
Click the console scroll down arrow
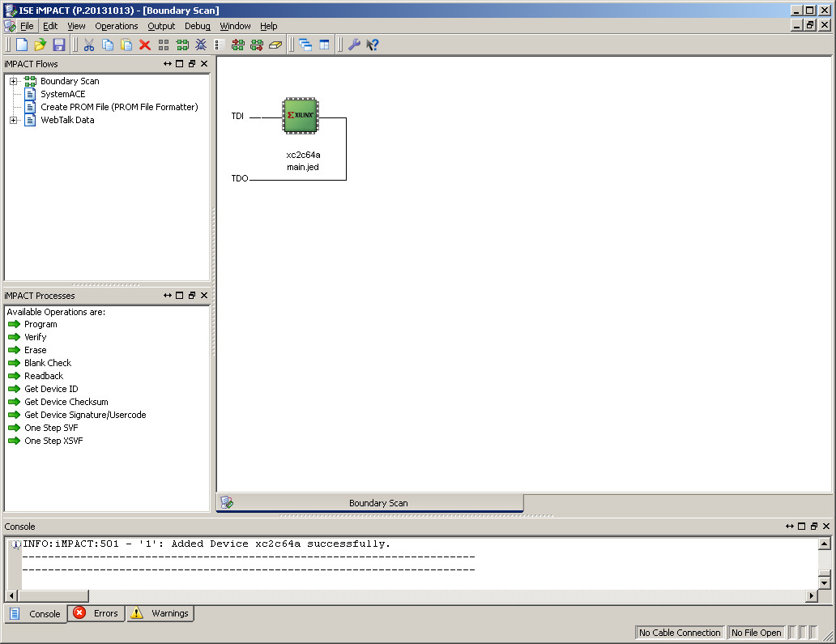[x=825, y=582]
